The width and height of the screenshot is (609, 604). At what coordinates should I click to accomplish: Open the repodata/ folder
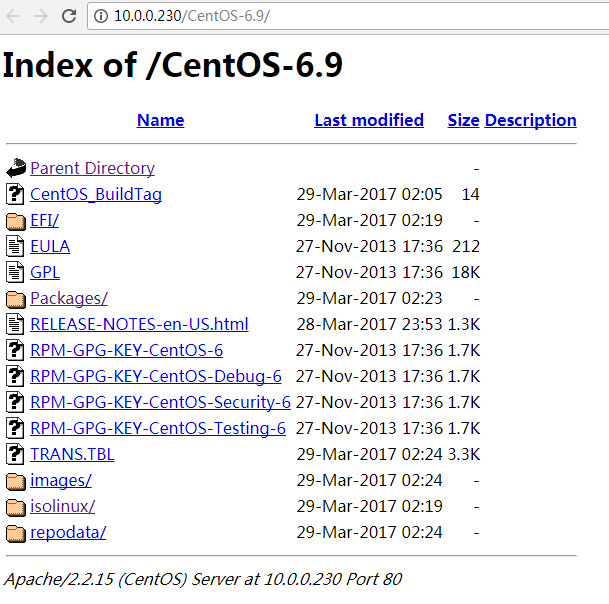(x=68, y=533)
